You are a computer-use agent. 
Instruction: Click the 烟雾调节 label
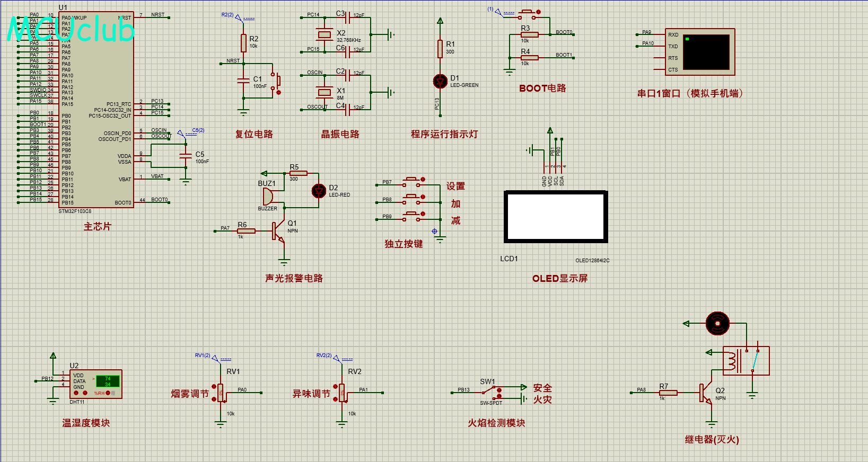click(189, 394)
